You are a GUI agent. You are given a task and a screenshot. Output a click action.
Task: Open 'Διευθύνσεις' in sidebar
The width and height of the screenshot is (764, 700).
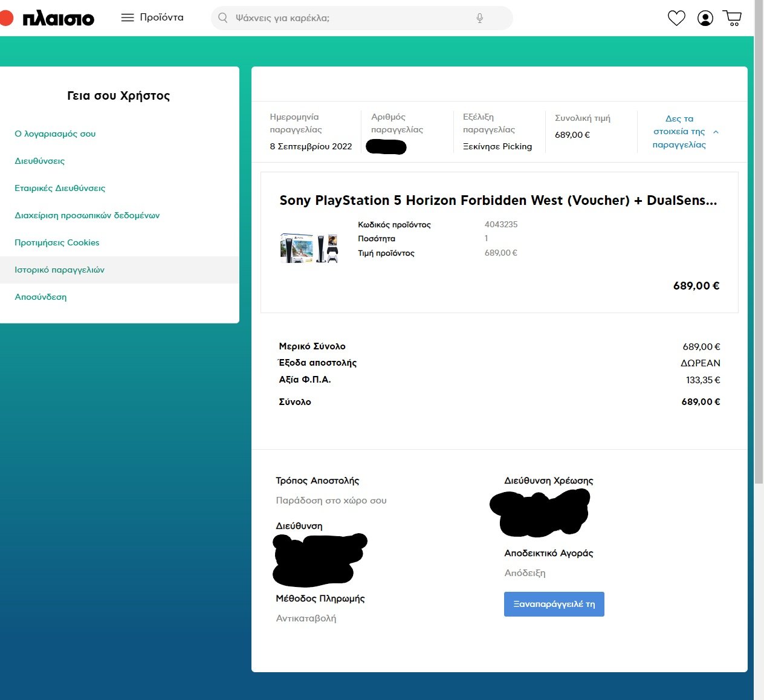(39, 161)
